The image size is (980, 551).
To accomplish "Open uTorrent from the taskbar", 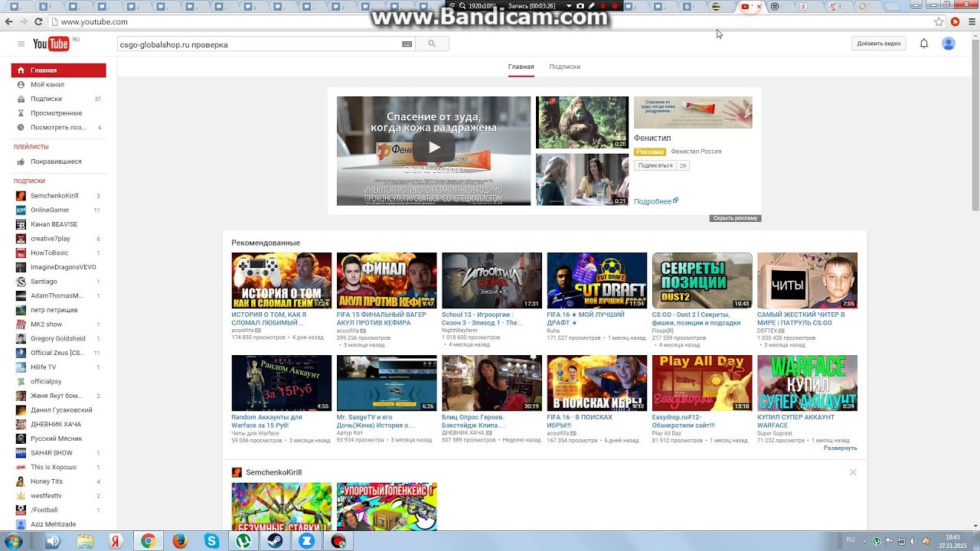I will 243,541.
